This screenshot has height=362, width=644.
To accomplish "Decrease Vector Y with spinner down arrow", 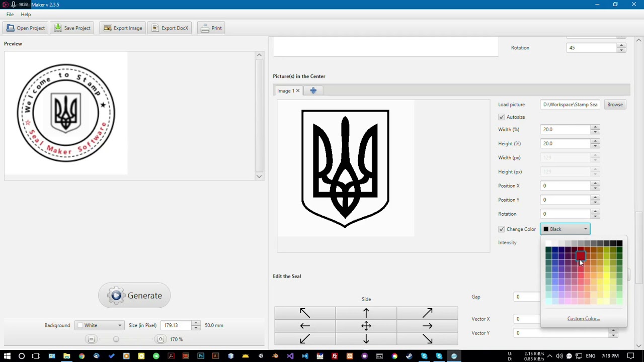I will (613, 335).
